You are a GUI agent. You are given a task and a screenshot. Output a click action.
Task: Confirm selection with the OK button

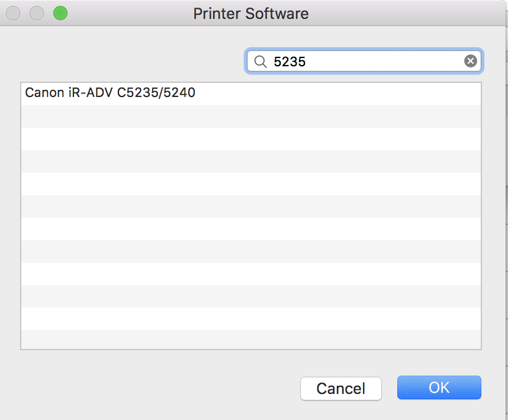(x=439, y=387)
